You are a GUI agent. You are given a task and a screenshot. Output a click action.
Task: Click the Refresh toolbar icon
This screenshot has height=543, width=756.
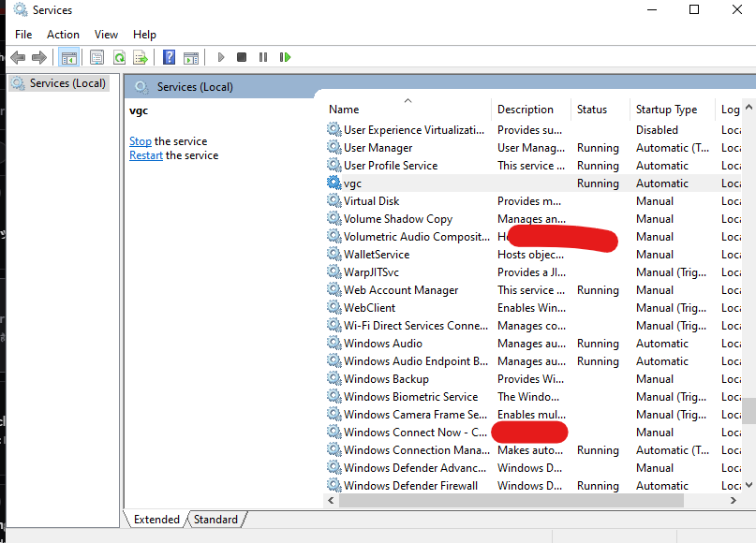coord(119,57)
